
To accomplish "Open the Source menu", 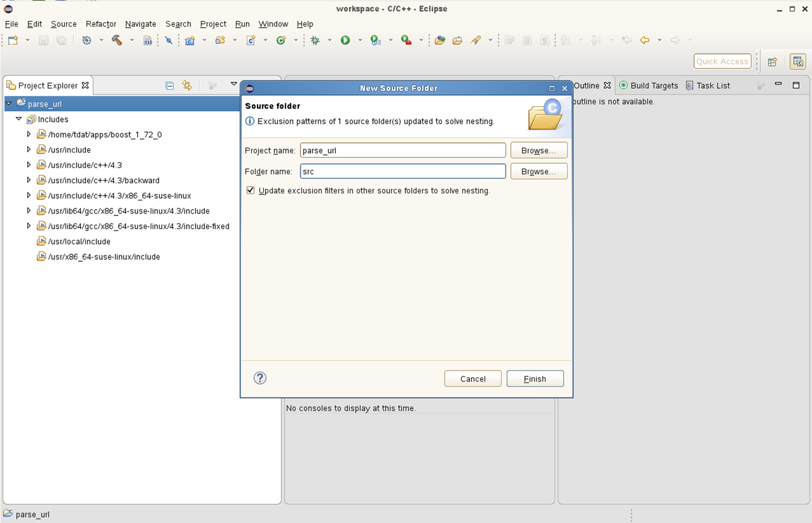I will tap(64, 24).
